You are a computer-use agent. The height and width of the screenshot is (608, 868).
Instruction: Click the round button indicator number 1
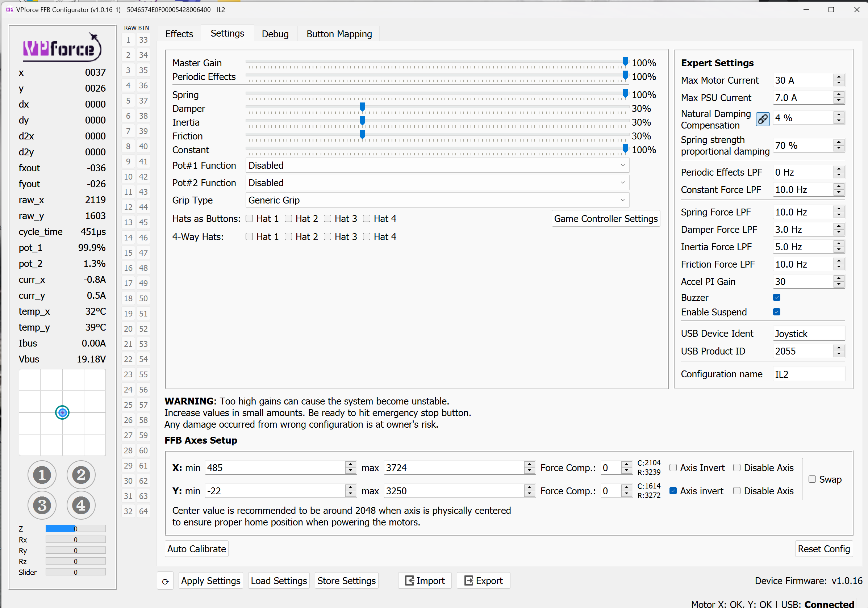pos(42,475)
